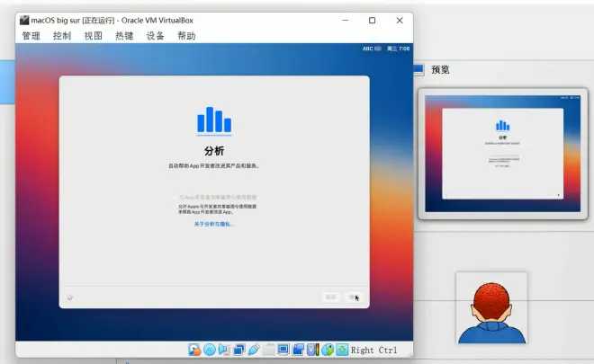Click the monitor icon beside 预览 label
The height and width of the screenshot is (364, 594).
click(x=418, y=69)
